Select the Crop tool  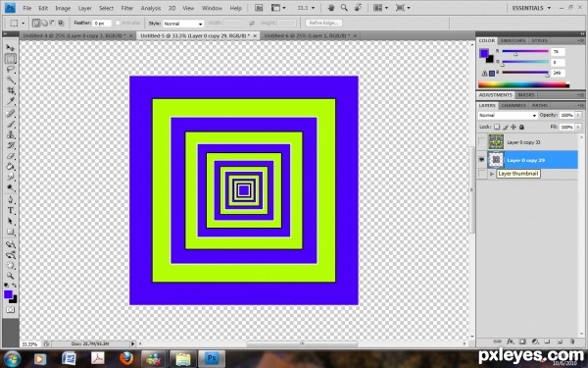pyautogui.click(x=11, y=90)
